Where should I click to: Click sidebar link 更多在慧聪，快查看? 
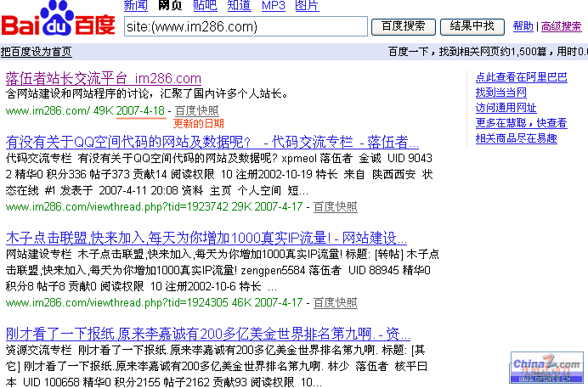(521, 123)
